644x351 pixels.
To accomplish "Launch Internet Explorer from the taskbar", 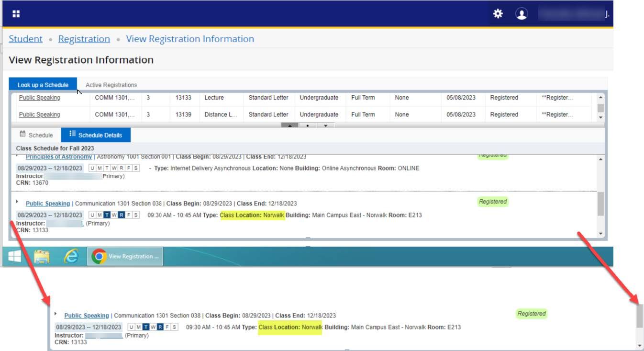I will 71,257.
